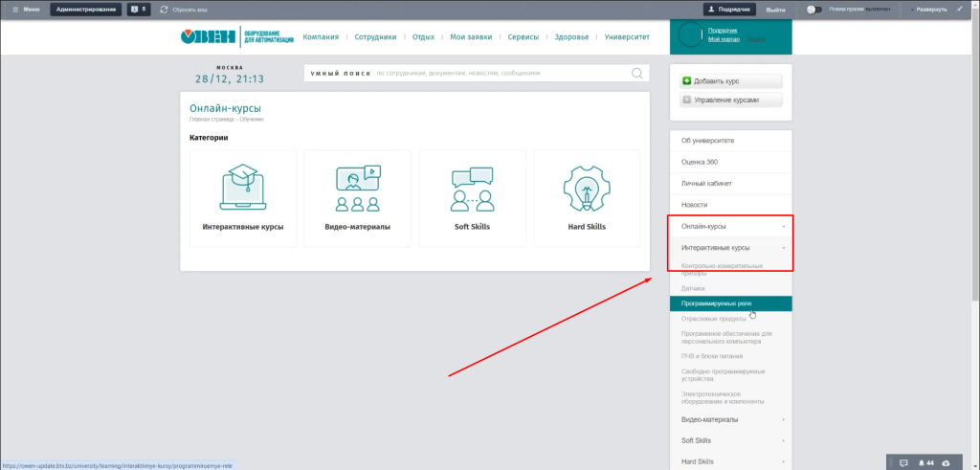Screen dimensions: 980x470
Task: Click the cloud icon in bottom panel
Action: pos(947,462)
